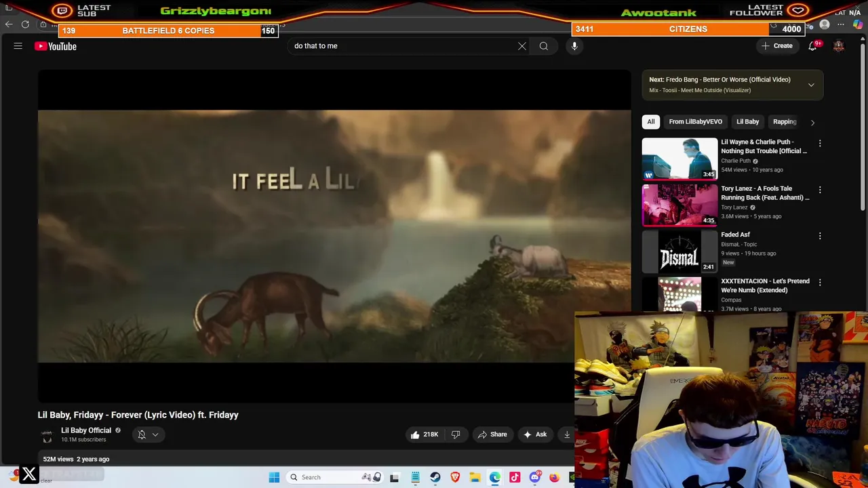Open File Explorer from the taskbar
This screenshot has height=488, width=868.
point(475,477)
